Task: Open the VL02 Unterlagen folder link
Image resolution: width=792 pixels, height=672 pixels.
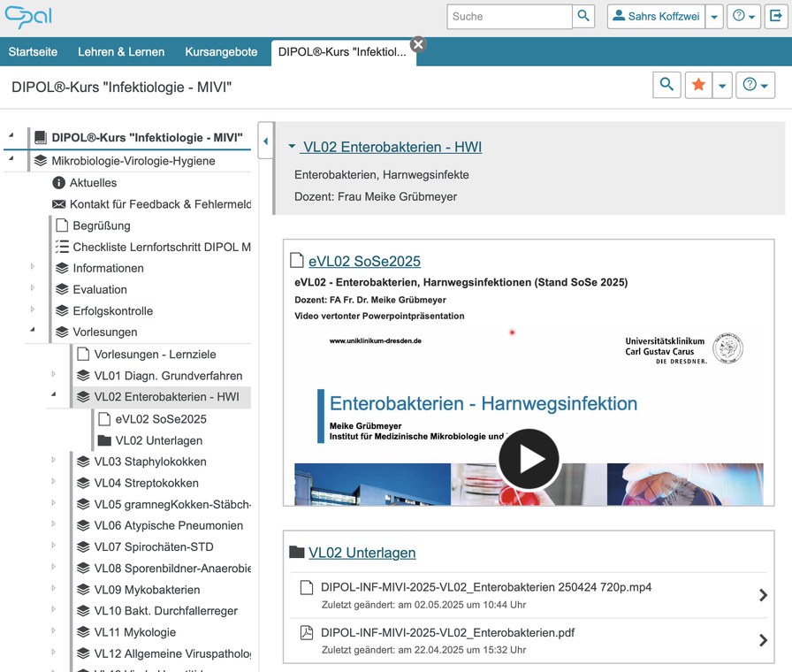Action: pyautogui.click(x=362, y=553)
